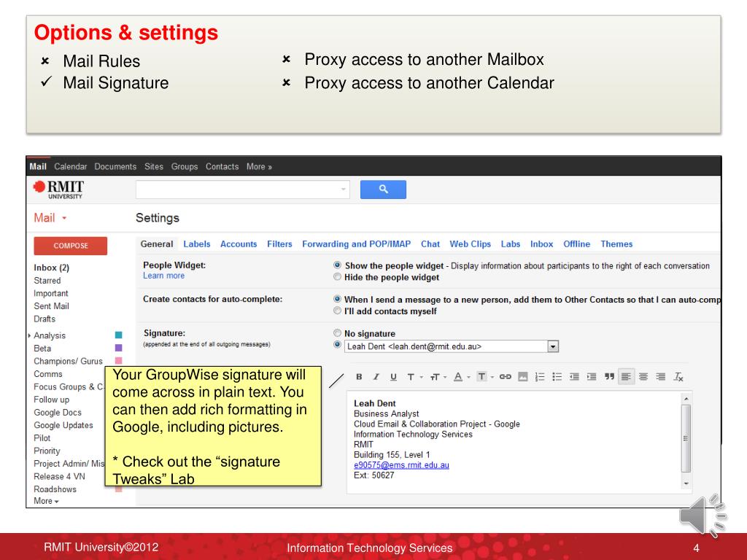
Task: Open the Chat settings tab
Action: pos(430,244)
